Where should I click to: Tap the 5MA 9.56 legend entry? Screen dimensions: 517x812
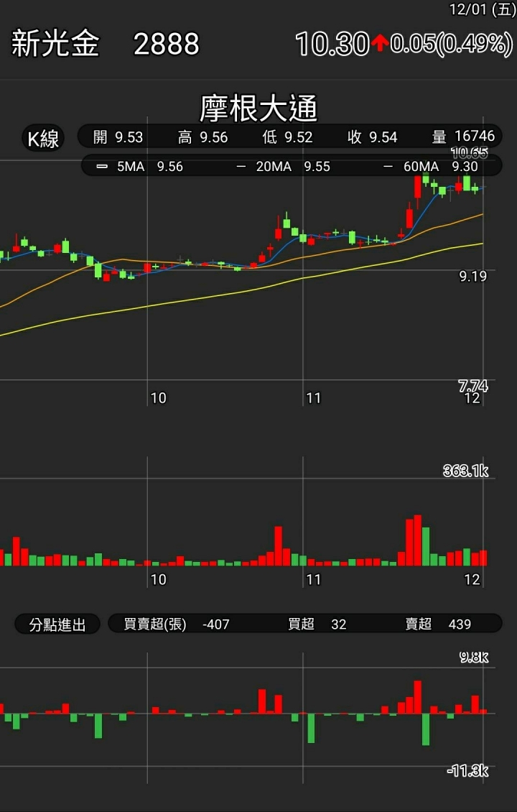click(140, 167)
